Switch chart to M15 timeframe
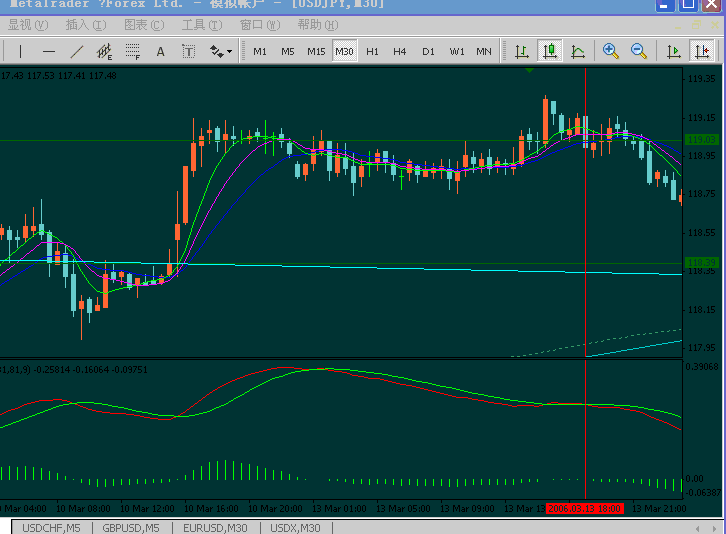This screenshot has width=726, height=534. click(x=316, y=51)
